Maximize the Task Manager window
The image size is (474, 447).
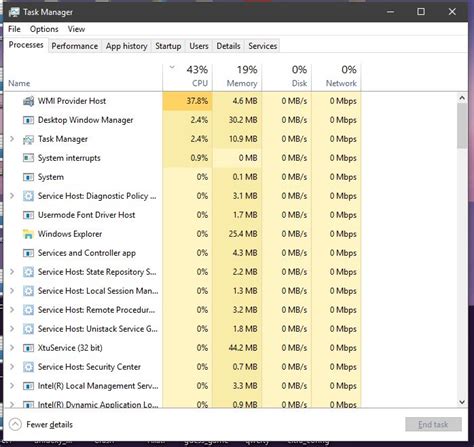tap(421, 12)
